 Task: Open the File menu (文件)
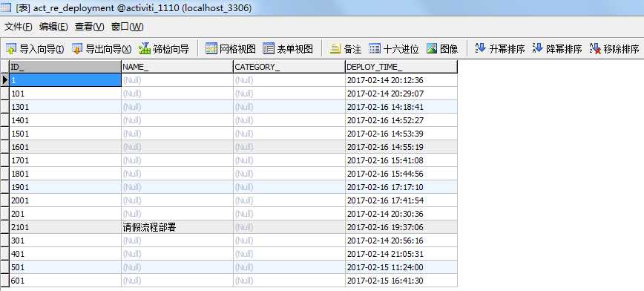click(x=18, y=27)
